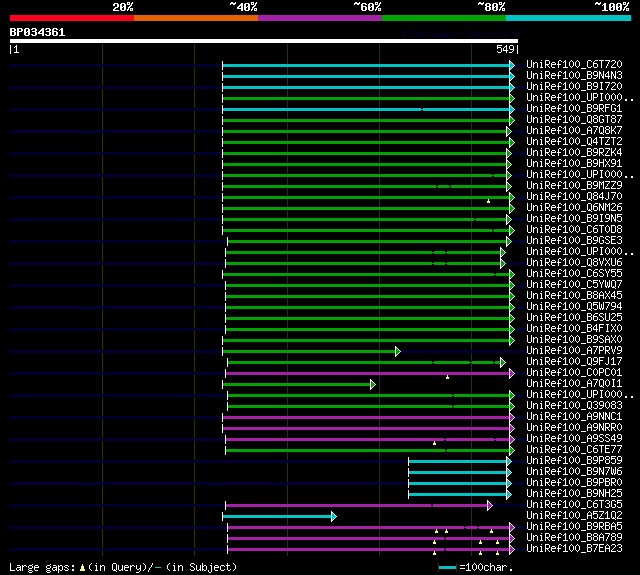This screenshot has width=640, height=575.
Task: Select the UniRef100_Q39083 label
Action: coord(574,406)
